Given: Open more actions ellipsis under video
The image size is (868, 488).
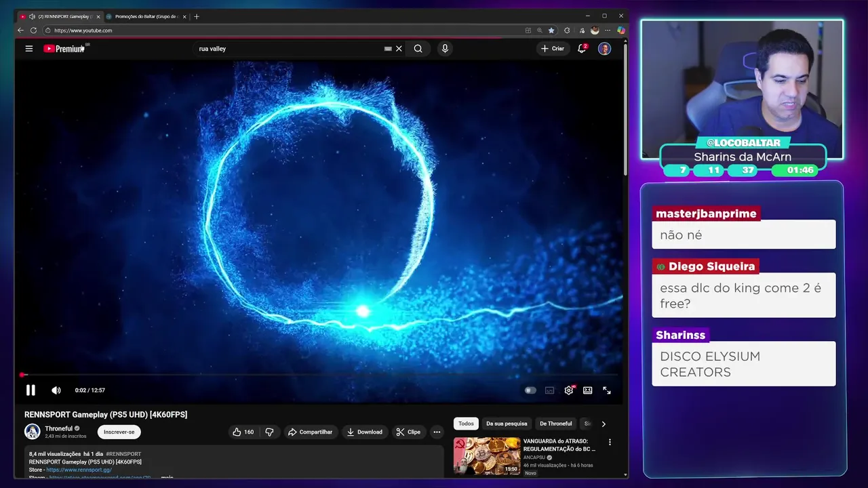Looking at the screenshot, I should click(x=437, y=432).
